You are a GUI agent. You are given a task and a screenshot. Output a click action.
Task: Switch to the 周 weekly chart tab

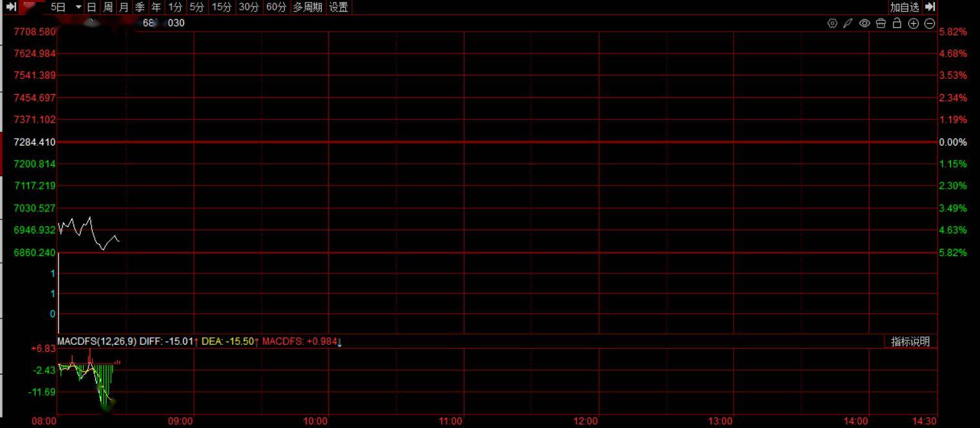click(108, 7)
